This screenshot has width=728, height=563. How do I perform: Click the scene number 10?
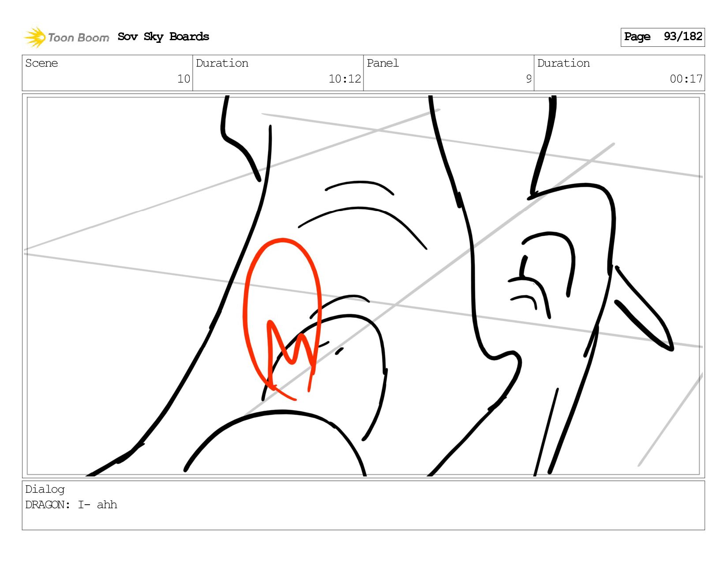tap(184, 79)
